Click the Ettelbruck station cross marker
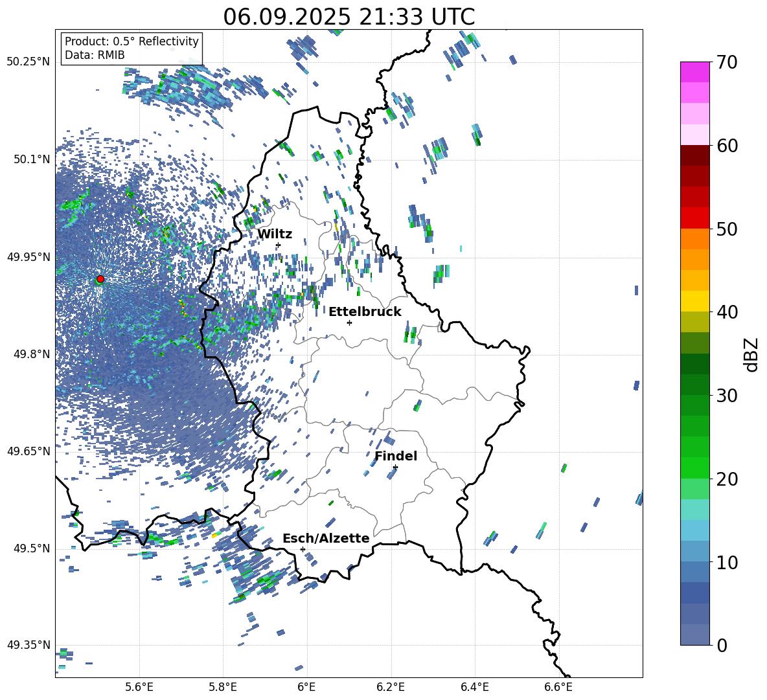767x700 pixels. click(x=349, y=322)
